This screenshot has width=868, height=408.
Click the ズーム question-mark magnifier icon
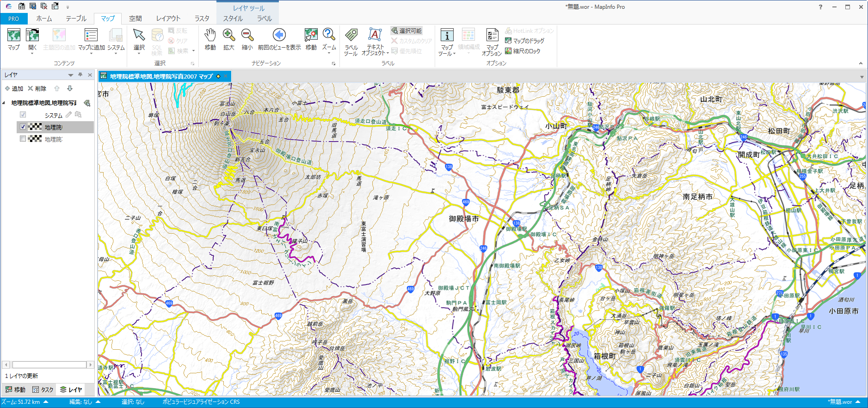click(x=329, y=35)
